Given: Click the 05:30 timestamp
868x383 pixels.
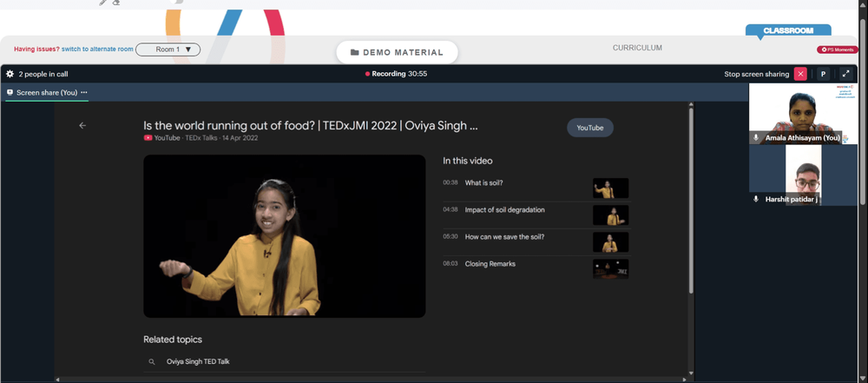Looking at the screenshot, I should click(450, 237).
